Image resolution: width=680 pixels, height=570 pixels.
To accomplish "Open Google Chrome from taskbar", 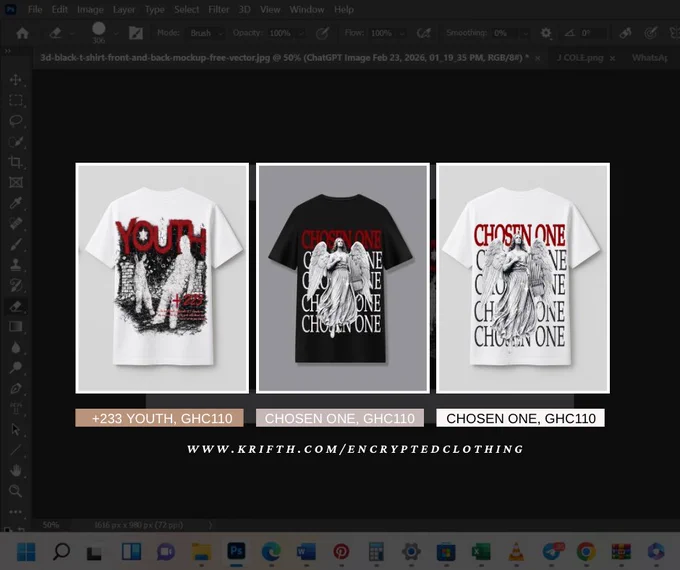I will click(586, 552).
